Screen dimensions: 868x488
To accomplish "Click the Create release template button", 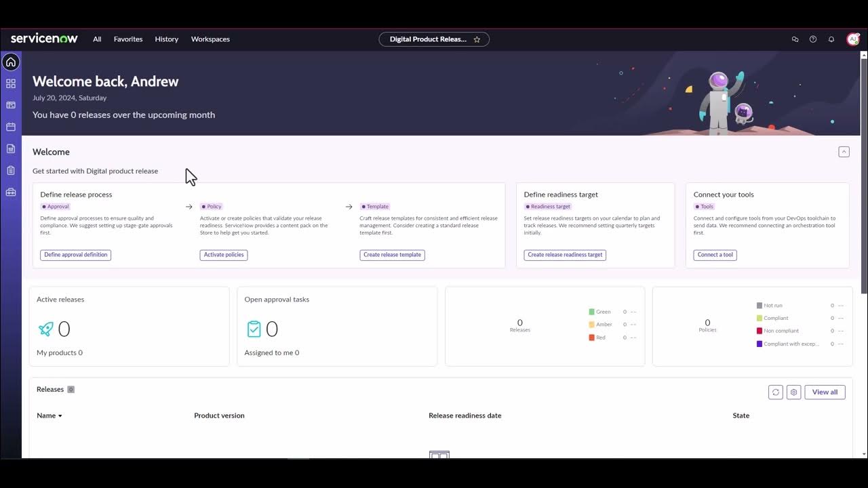I will click(392, 254).
